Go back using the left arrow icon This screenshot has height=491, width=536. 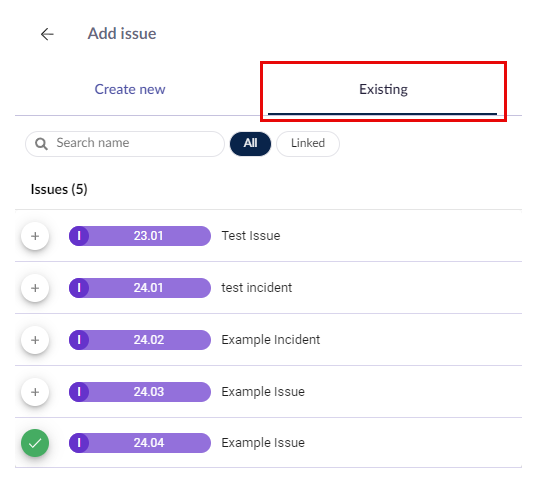pyautogui.click(x=47, y=34)
